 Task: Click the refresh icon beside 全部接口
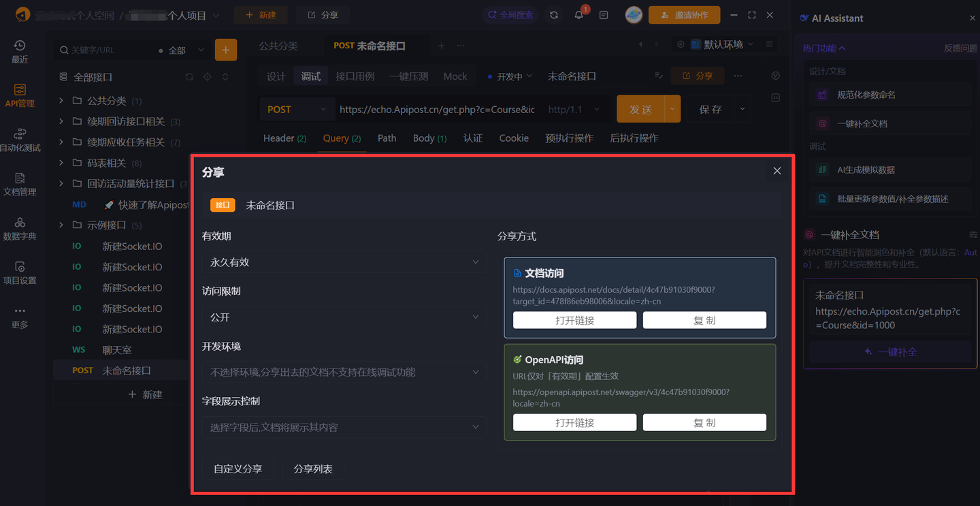coord(189,77)
